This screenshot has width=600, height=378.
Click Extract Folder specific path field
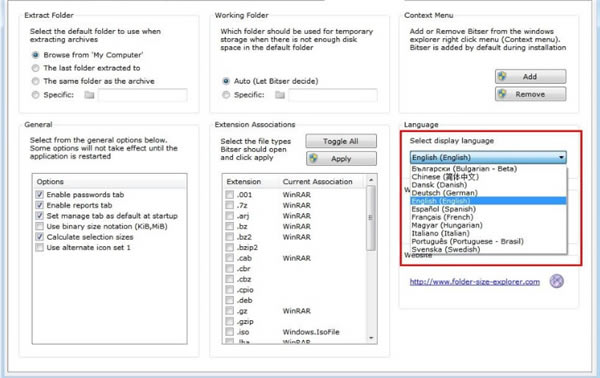click(x=143, y=95)
